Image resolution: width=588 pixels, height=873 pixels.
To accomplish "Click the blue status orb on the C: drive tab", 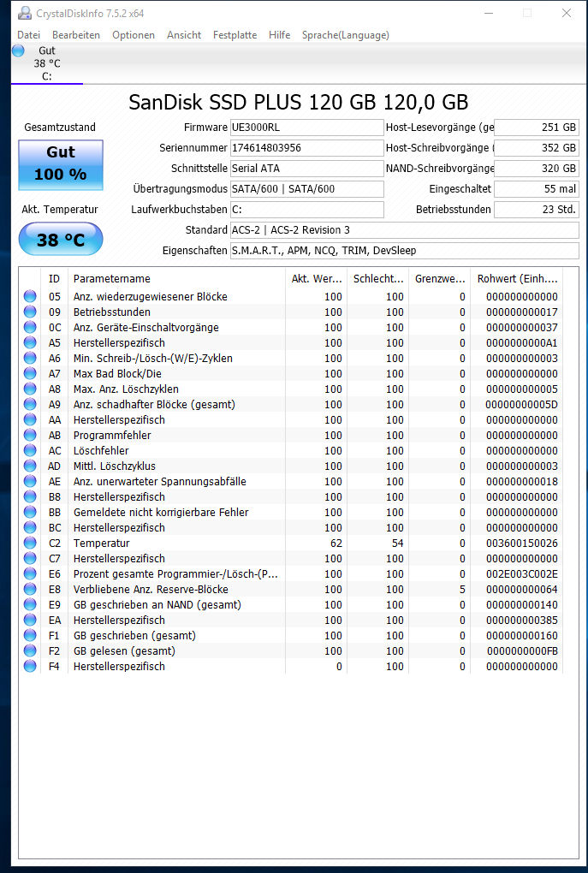I will [18, 50].
